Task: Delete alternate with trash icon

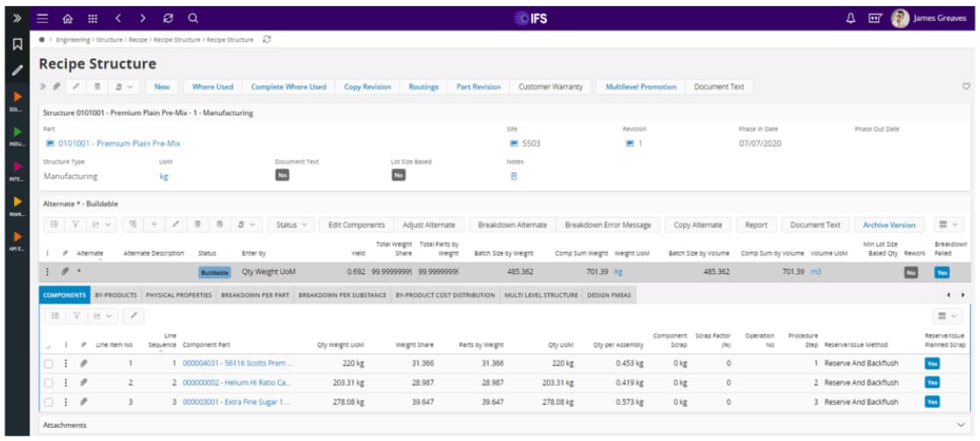Action: click(198, 225)
